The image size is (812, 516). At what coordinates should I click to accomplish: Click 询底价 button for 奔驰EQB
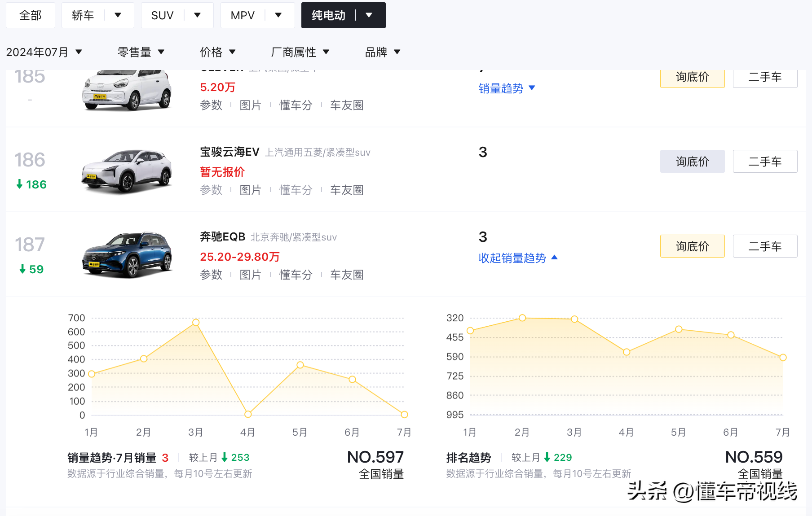point(692,246)
